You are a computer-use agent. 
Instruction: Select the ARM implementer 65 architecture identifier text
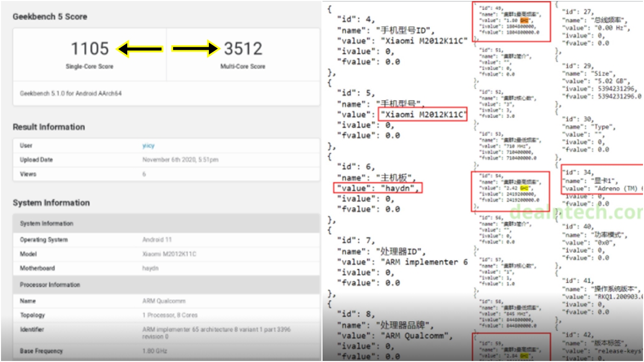point(216,333)
